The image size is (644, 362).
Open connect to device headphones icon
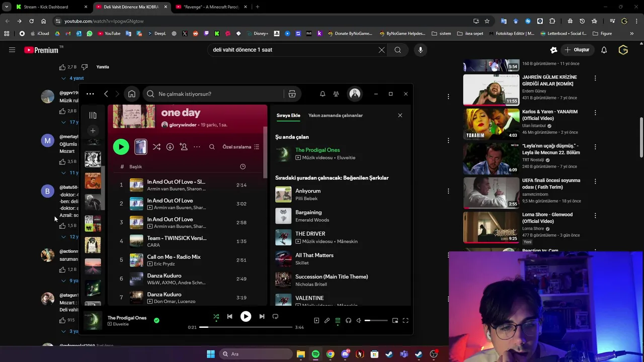pyautogui.click(x=348, y=320)
